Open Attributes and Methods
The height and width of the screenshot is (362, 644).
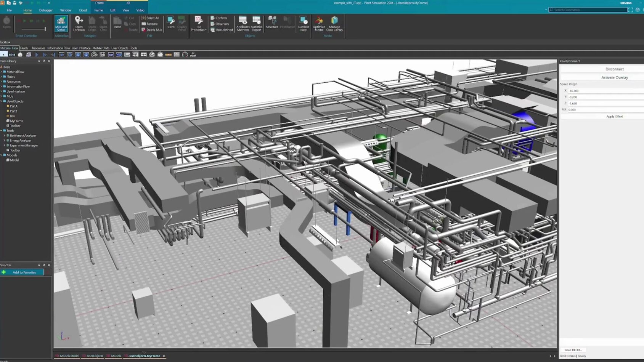[x=243, y=24]
